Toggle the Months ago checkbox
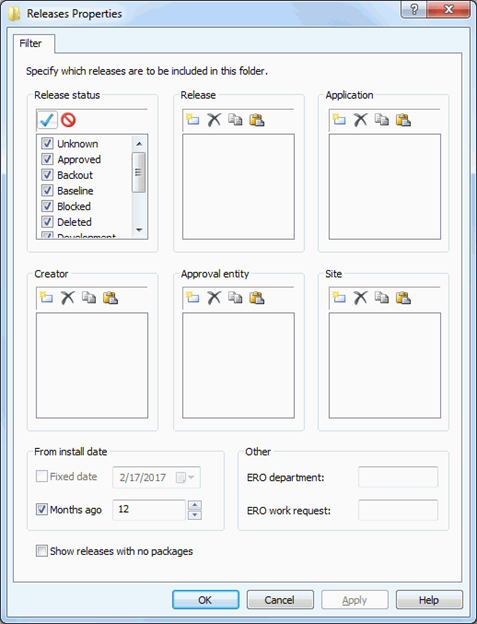This screenshot has width=477, height=624. (x=42, y=509)
